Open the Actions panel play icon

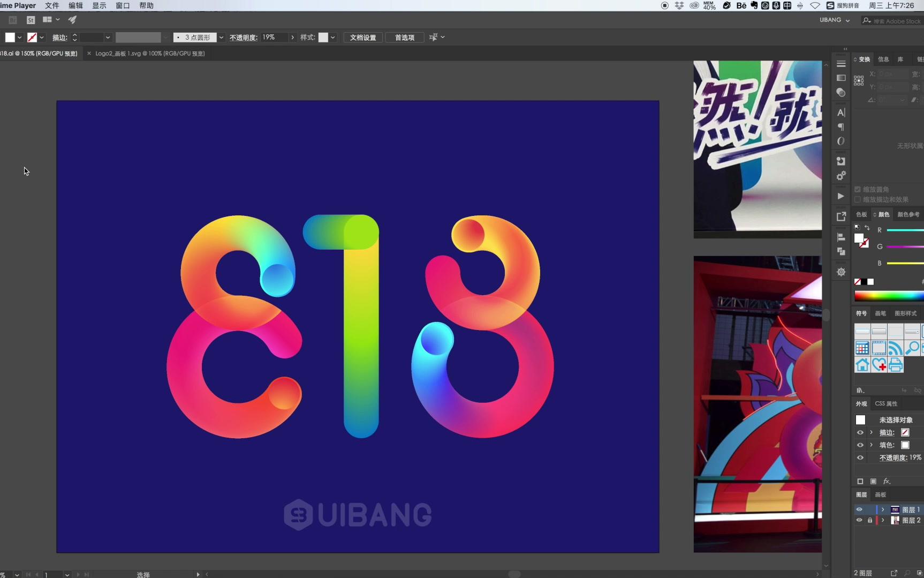(841, 196)
